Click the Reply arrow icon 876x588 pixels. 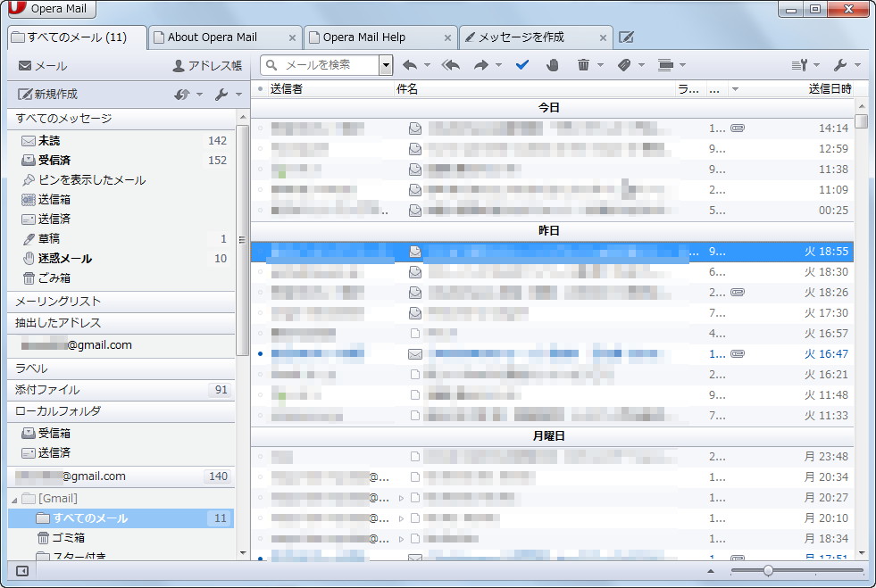(x=410, y=65)
